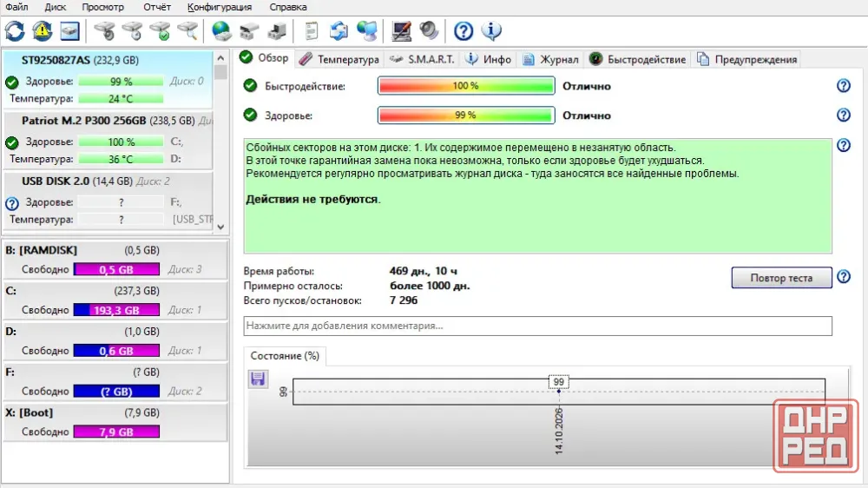Image resolution: width=868 pixels, height=488 pixels.
Task: Click the 7 296 start/stop count
Action: coord(404,300)
